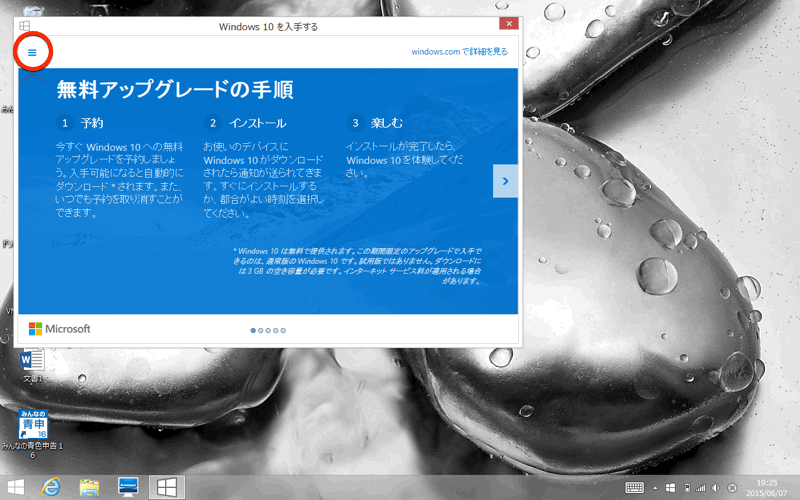Open the hamburger menu in Windows 10 dialog

tap(31, 52)
